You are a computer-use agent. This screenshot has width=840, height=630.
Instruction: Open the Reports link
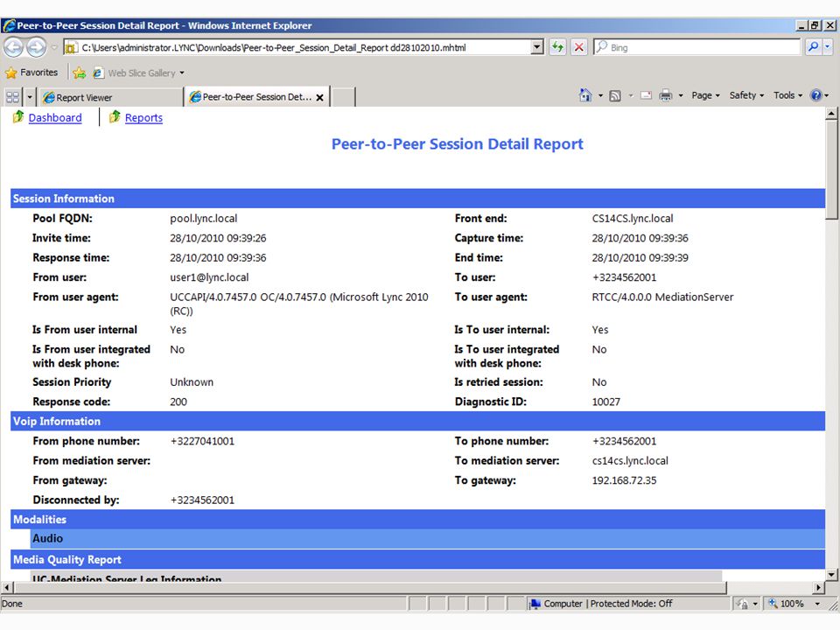pos(143,117)
